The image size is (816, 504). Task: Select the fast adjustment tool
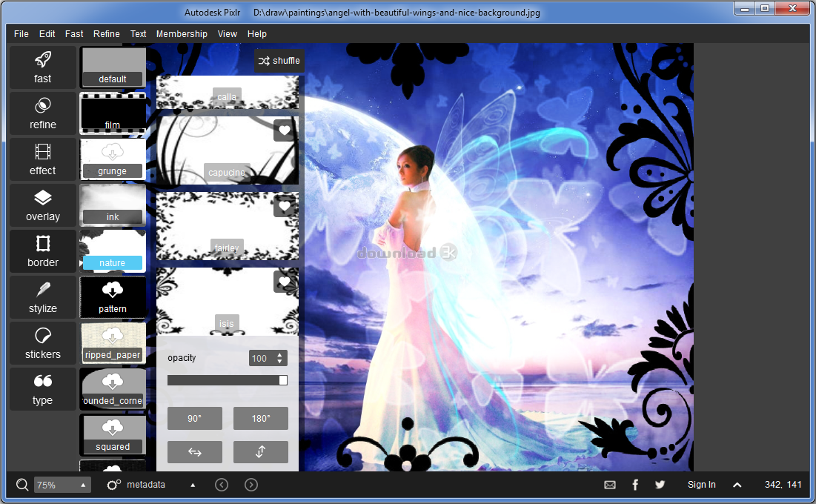(42, 67)
